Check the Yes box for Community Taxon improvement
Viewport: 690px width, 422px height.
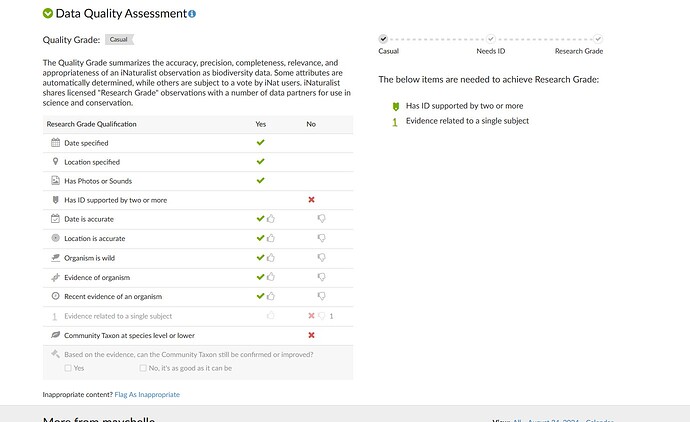point(68,368)
